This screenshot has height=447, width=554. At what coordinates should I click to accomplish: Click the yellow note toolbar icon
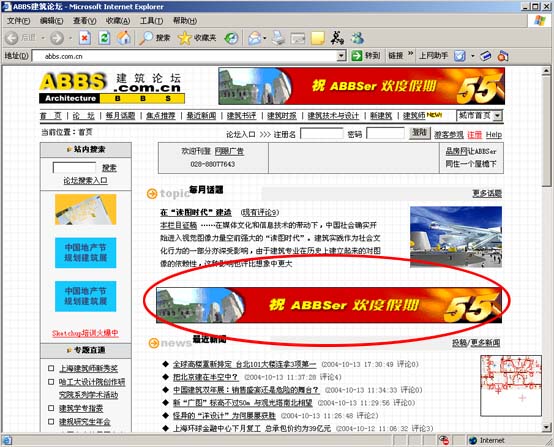click(318, 38)
